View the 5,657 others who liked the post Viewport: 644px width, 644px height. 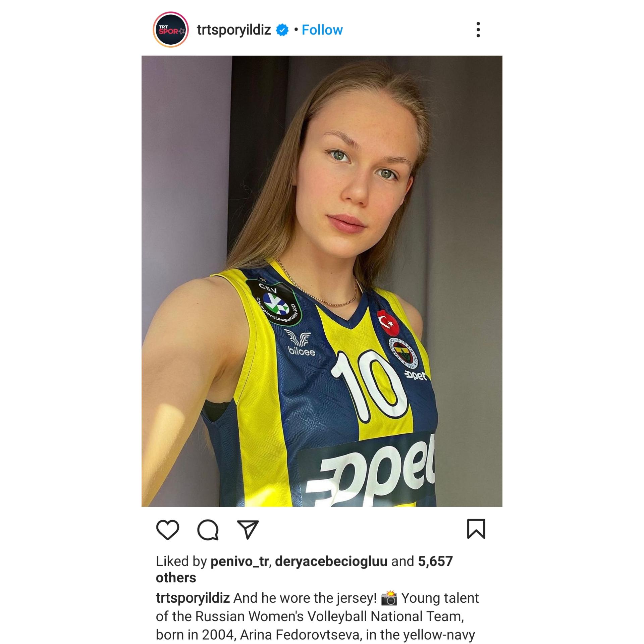click(x=304, y=569)
